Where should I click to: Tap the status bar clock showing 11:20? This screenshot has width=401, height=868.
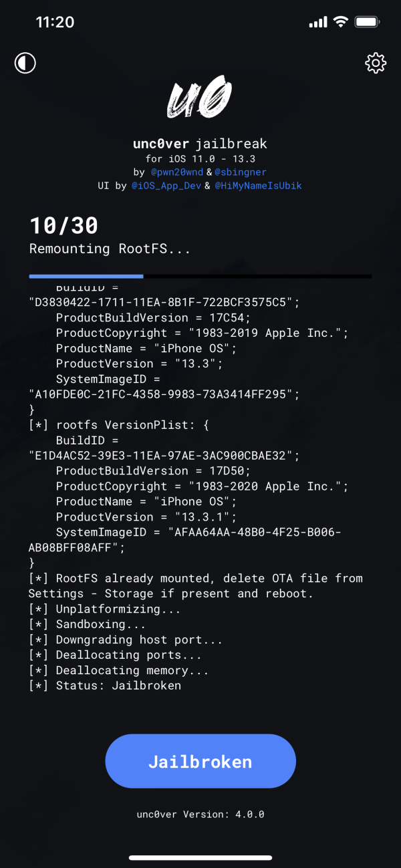[55, 22]
